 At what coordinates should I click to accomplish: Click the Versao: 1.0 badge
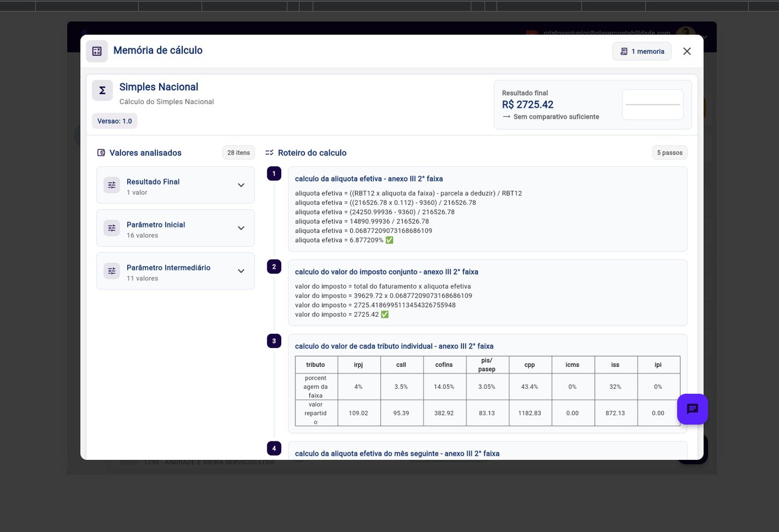pos(114,121)
